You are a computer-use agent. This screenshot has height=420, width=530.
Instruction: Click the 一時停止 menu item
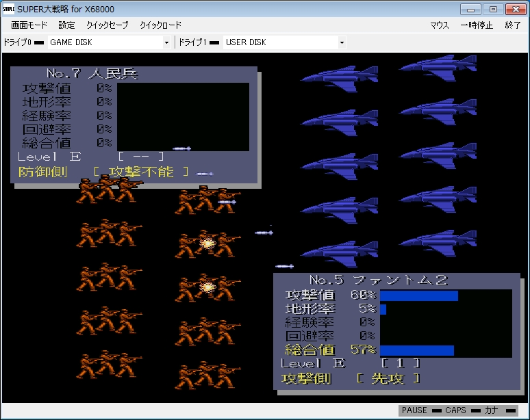click(477, 25)
